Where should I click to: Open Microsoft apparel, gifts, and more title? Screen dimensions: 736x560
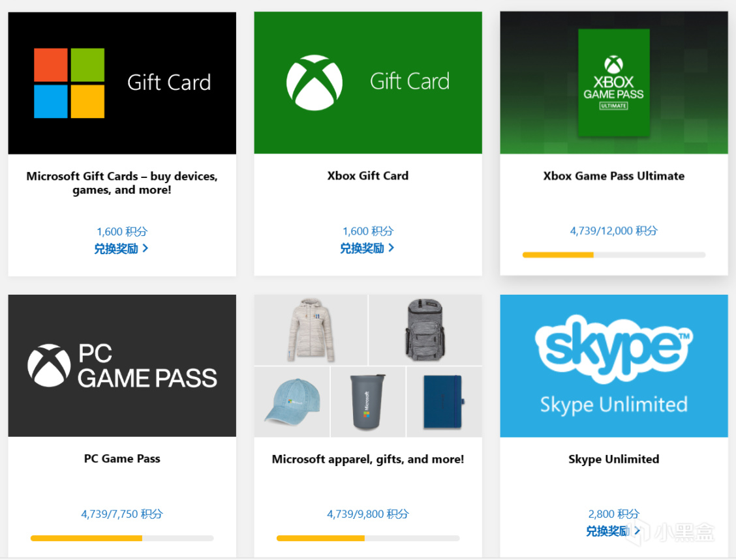368,459
